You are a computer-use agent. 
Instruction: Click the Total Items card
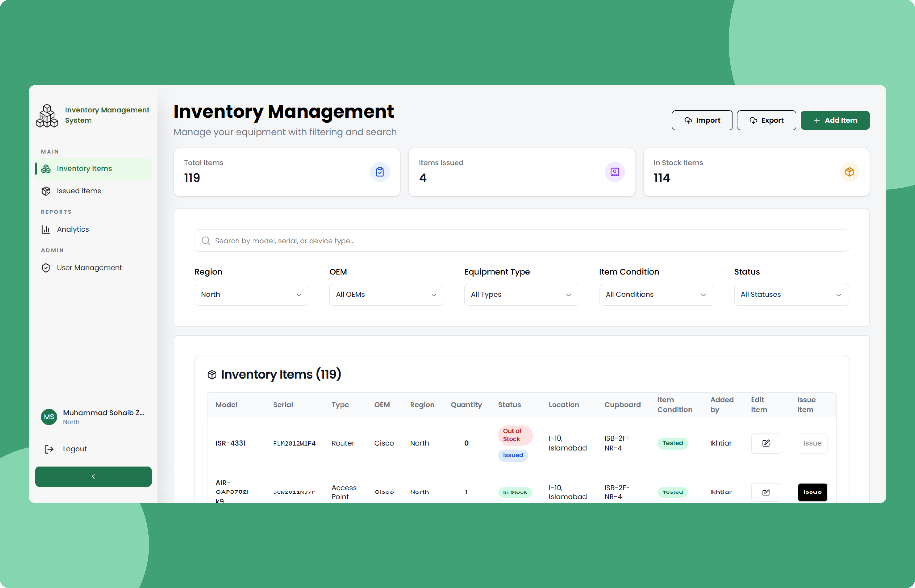coord(287,172)
